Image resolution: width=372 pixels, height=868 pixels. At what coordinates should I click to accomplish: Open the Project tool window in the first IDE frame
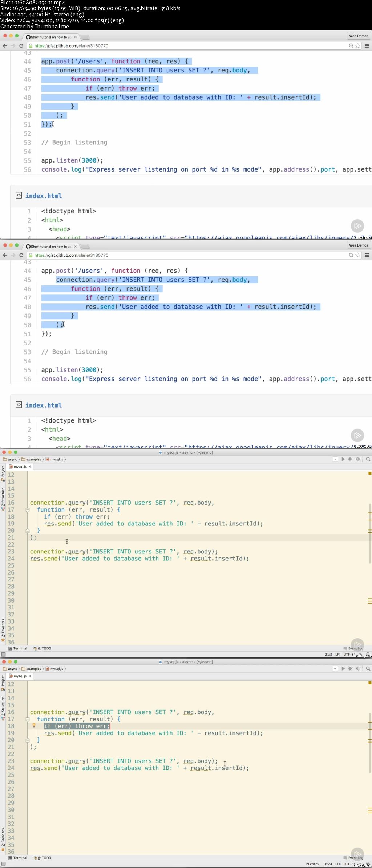[x=3, y=473]
